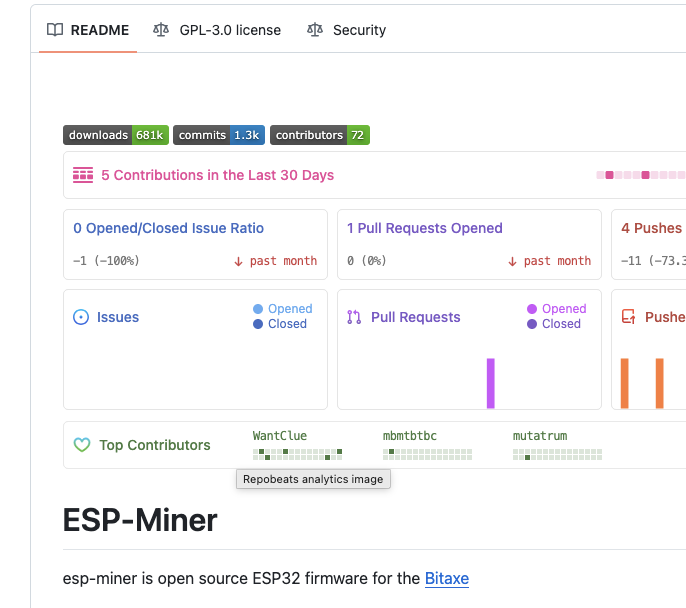Click the 'ESP-Miner' heading
The image size is (686, 608).
pyautogui.click(x=140, y=520)
